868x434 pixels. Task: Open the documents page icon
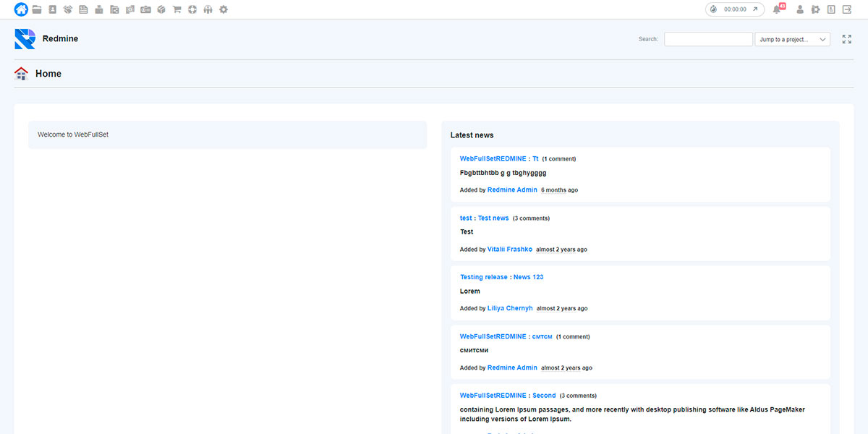pyautogui.click(x=82, y=9)
